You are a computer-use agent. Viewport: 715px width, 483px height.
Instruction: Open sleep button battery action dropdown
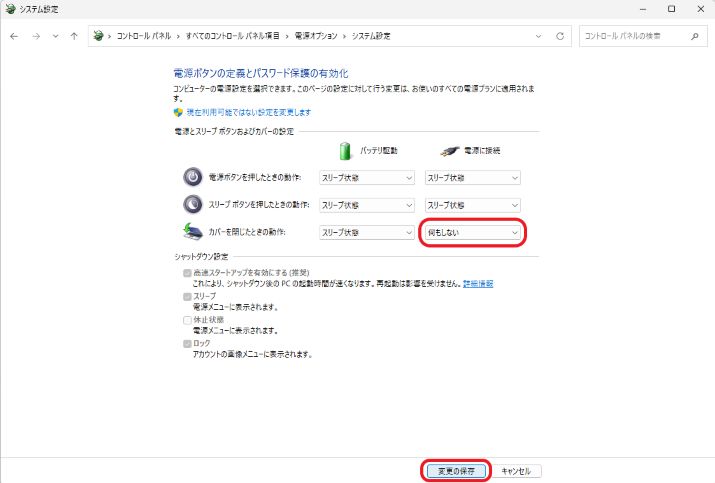pos(367,205)
